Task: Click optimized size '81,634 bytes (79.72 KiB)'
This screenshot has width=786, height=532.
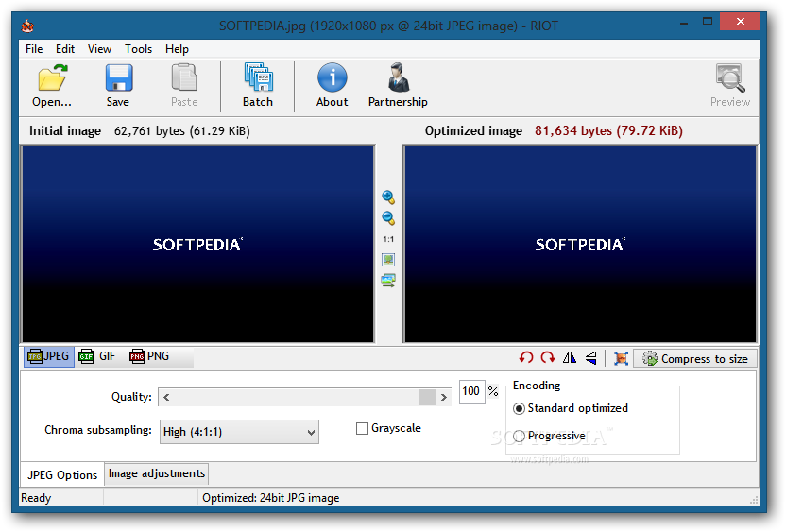Action: pyautogui.click(x=608, y=130)
